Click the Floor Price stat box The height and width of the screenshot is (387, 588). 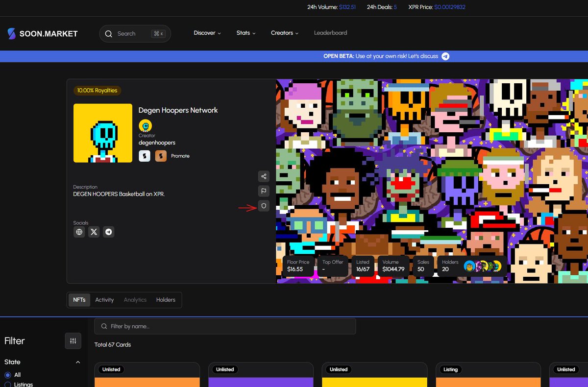click(x=298, y=266)
